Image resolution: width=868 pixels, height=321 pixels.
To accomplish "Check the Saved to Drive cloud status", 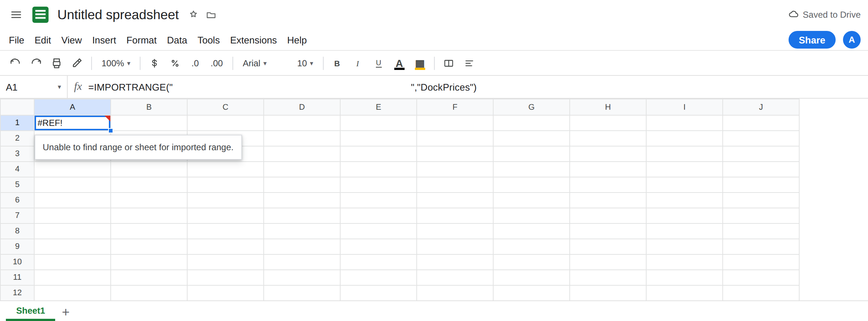I will pyautogui.click(x=824, y=15).
